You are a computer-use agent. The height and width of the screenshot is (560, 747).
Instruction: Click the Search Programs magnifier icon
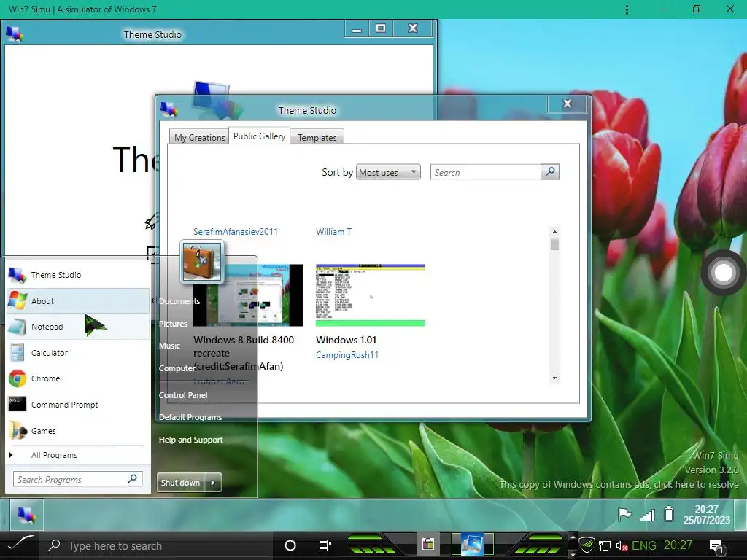[133, 478]
